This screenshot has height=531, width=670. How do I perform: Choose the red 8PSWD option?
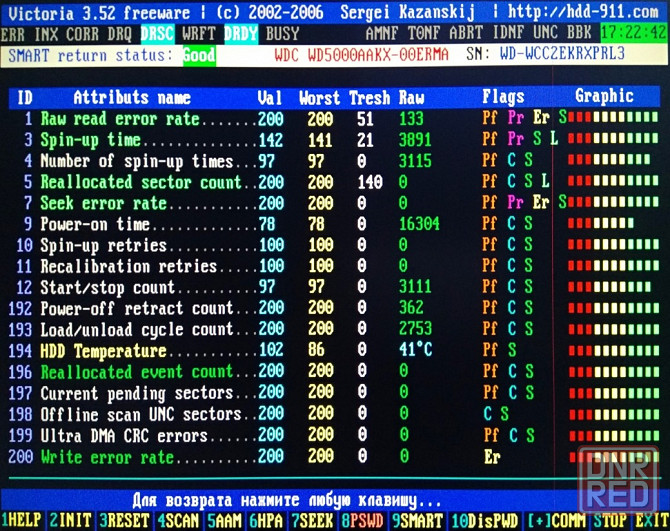pos(364,520)
